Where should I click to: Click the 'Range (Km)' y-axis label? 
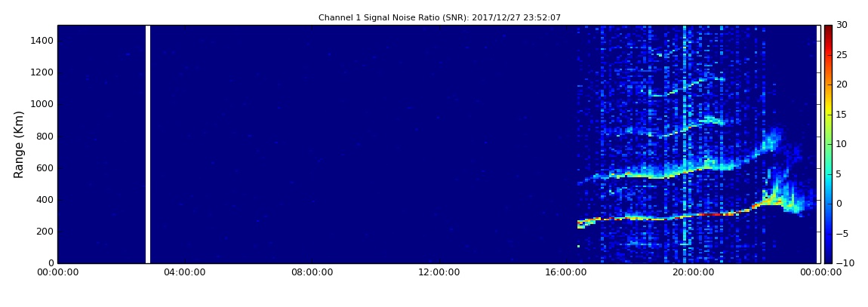tap(19, 144)
